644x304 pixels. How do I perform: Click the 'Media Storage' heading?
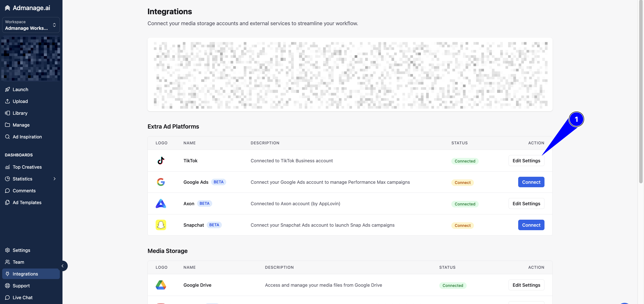(x=167, y=251)
